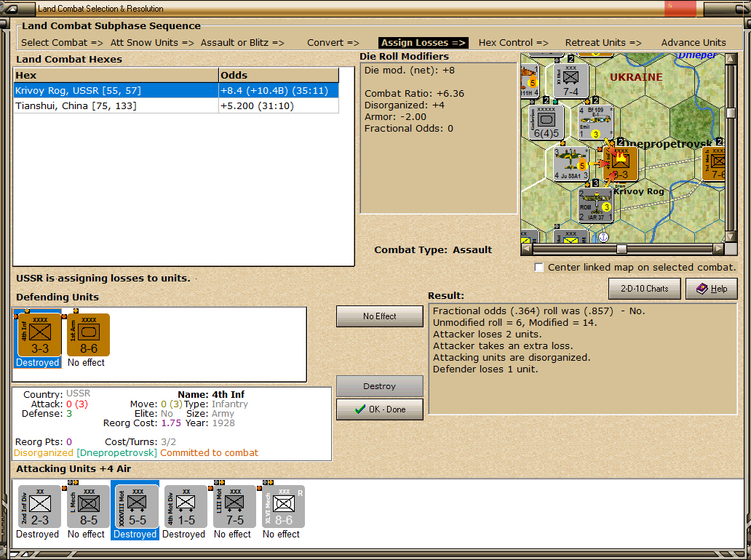Select the Tianshui, China combat row
The image size is (751, 560).
click(x=176, y=105)
